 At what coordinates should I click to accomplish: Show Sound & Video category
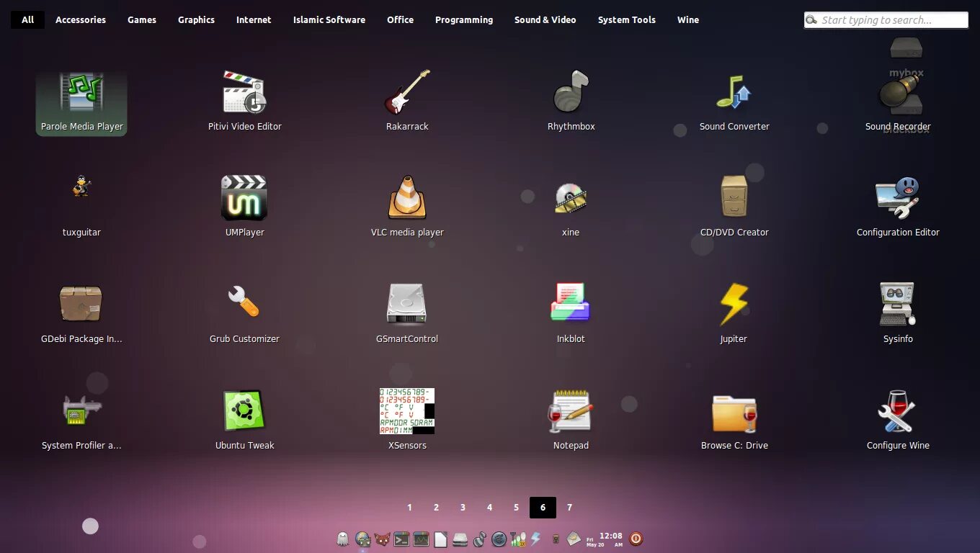coord(545,19)
